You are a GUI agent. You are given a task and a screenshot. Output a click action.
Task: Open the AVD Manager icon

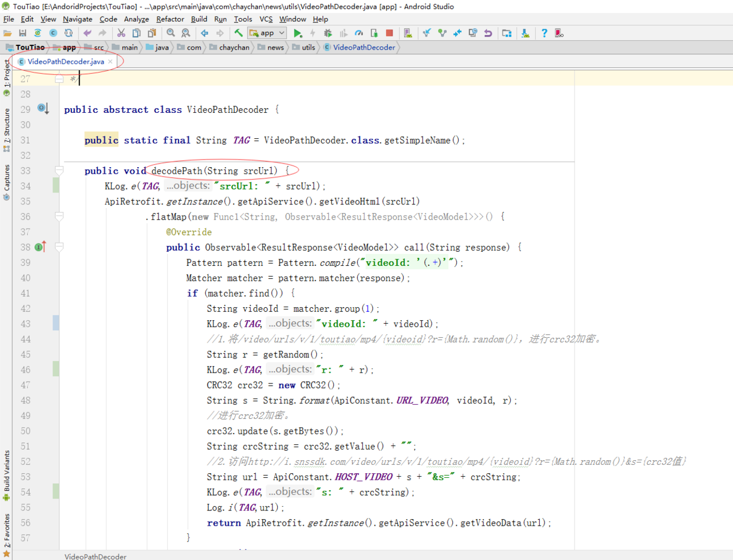pos(408,33)
